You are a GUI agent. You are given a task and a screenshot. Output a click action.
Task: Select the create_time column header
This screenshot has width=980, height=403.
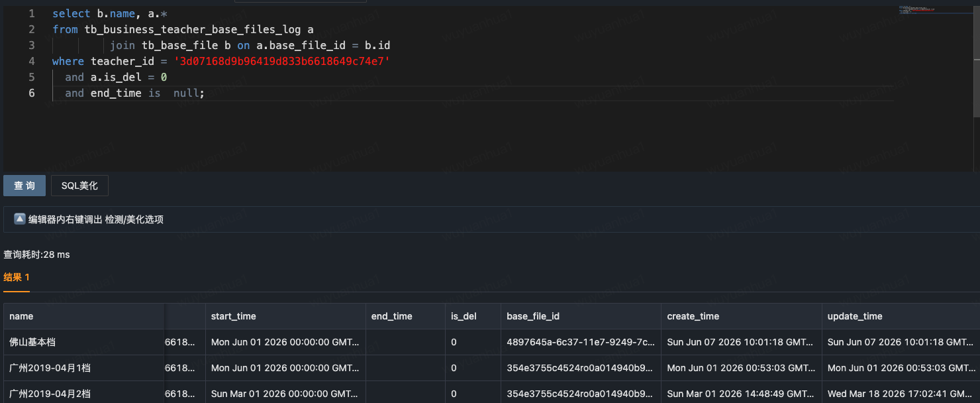click(742, 316)
